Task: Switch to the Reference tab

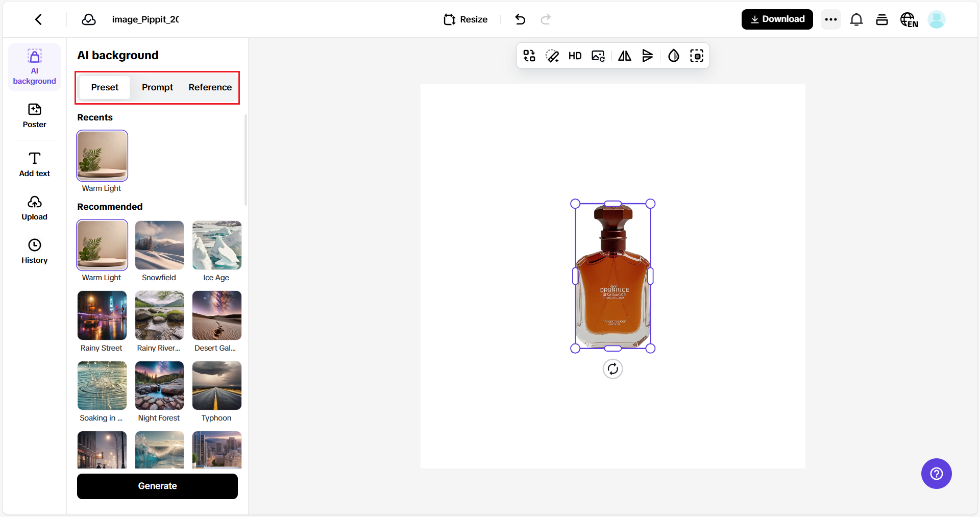Action: coord(210,87)
